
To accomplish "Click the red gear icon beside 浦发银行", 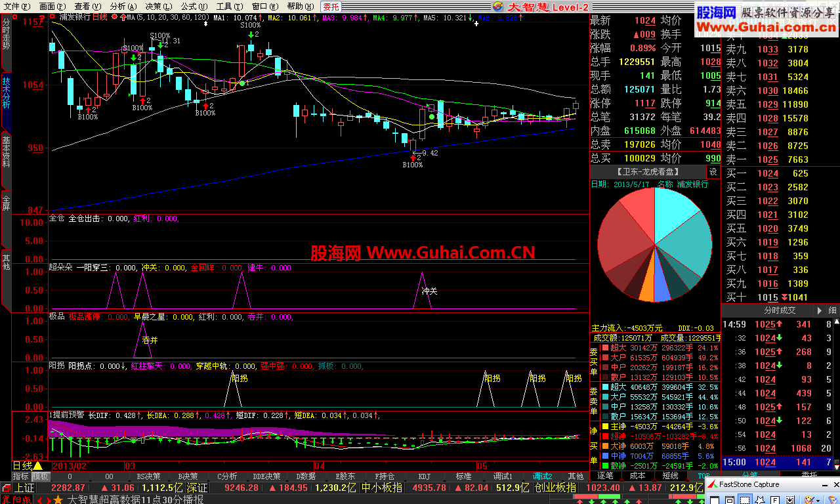I will tap(52, 18).
